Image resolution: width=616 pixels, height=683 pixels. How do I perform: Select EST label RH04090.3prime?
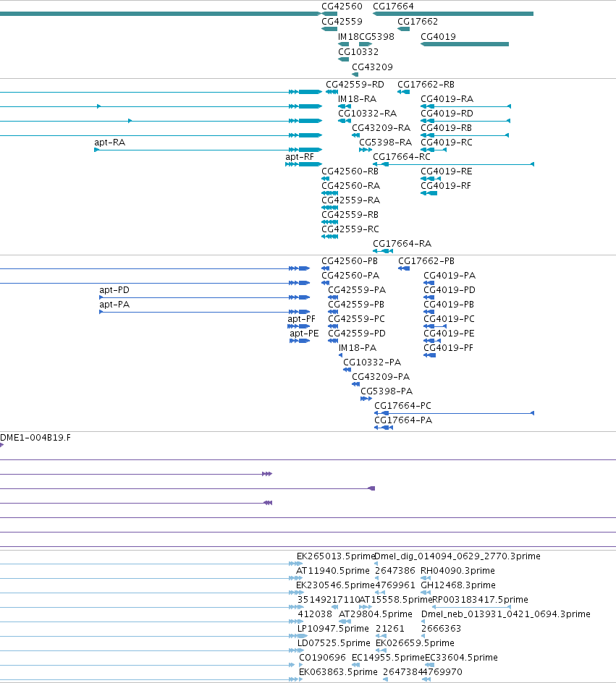point(457,571)
